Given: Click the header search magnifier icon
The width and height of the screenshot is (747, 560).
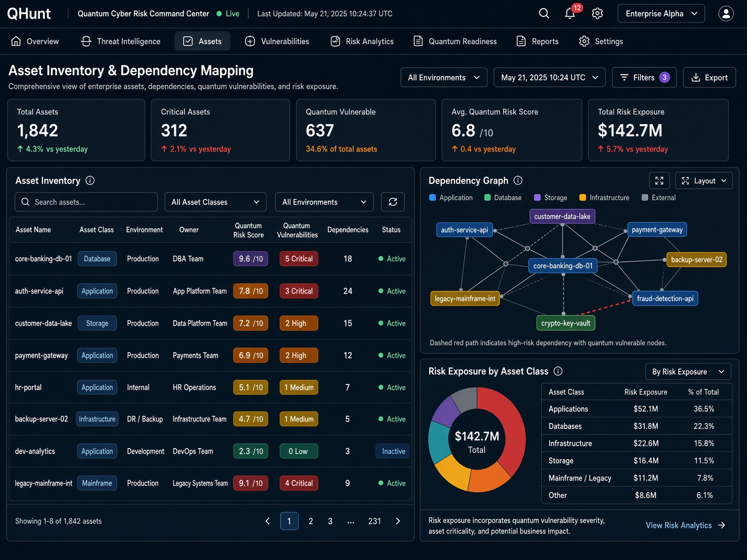Looking at the screenshot, I should coord(544,14).
